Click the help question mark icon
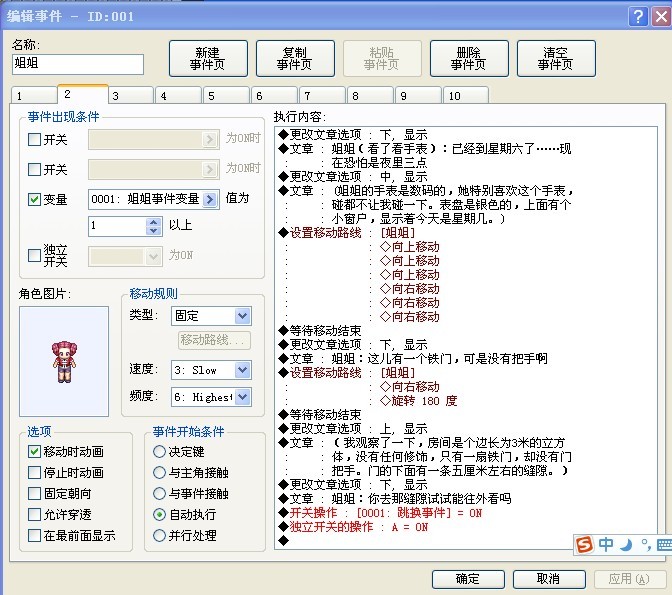672x595 pixels. [x=638, y=17]
